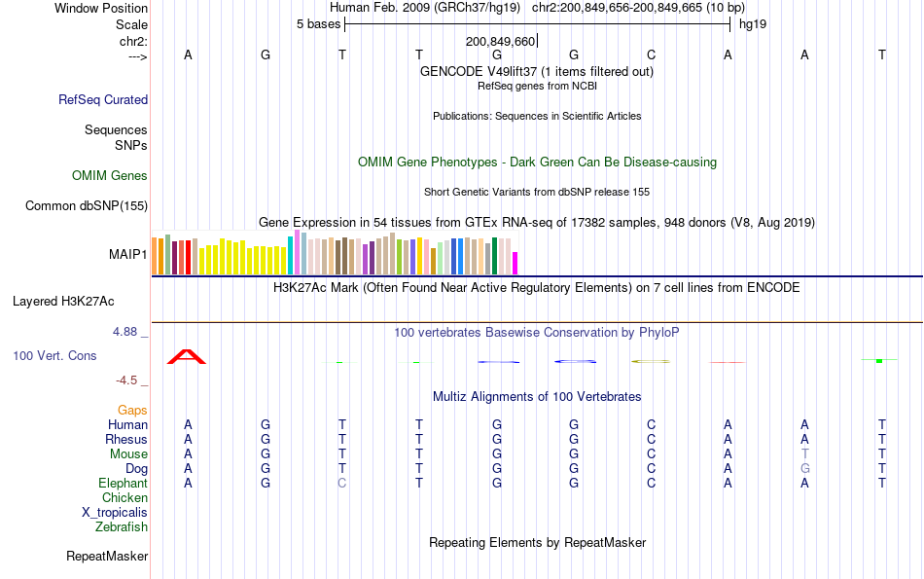Select the Rhesus alignment row label
Viewport: 924px width, 579px height.
126,439
